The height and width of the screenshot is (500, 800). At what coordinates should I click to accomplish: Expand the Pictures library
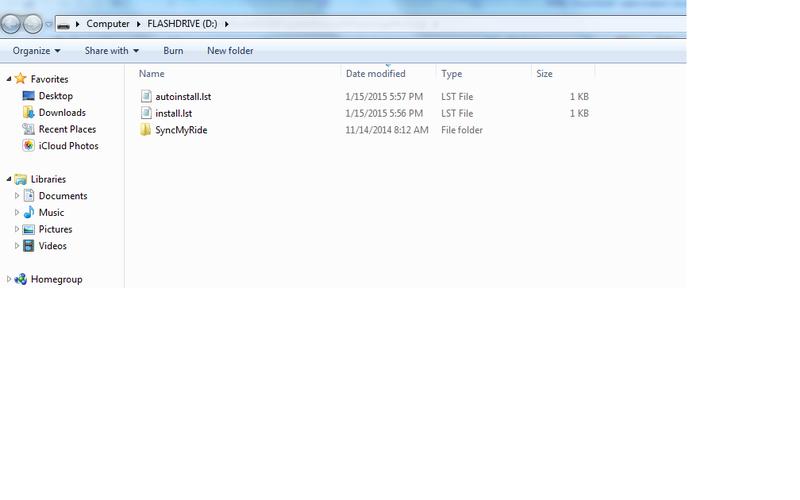click(x=17, y=229)
